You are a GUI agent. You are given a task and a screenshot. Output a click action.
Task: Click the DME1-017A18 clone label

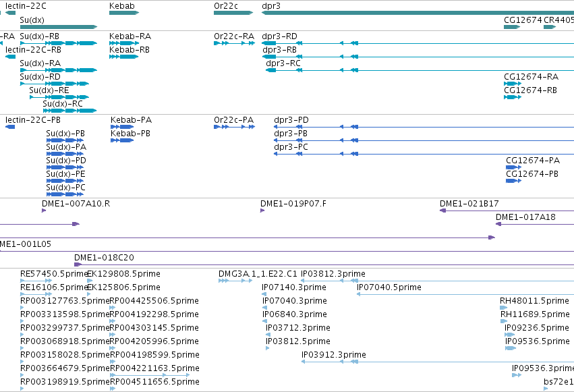click(525, 217)
